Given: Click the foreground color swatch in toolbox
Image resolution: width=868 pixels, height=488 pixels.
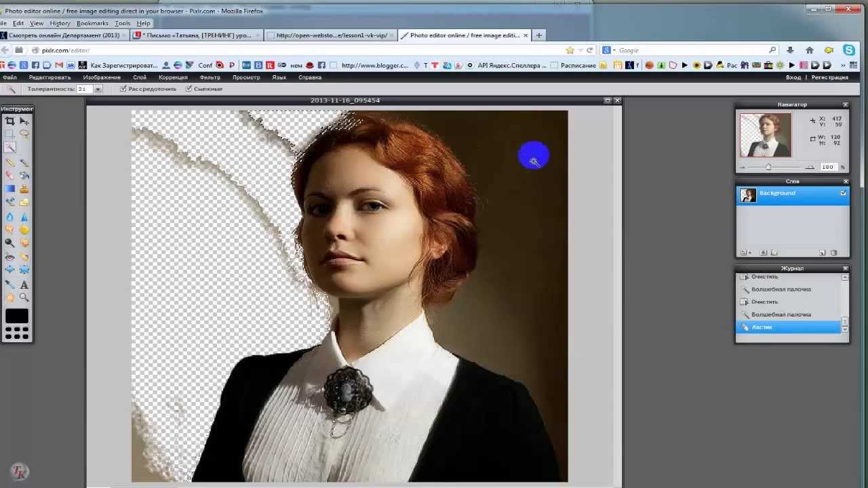Looking at the screenshot, I should 17,316.
